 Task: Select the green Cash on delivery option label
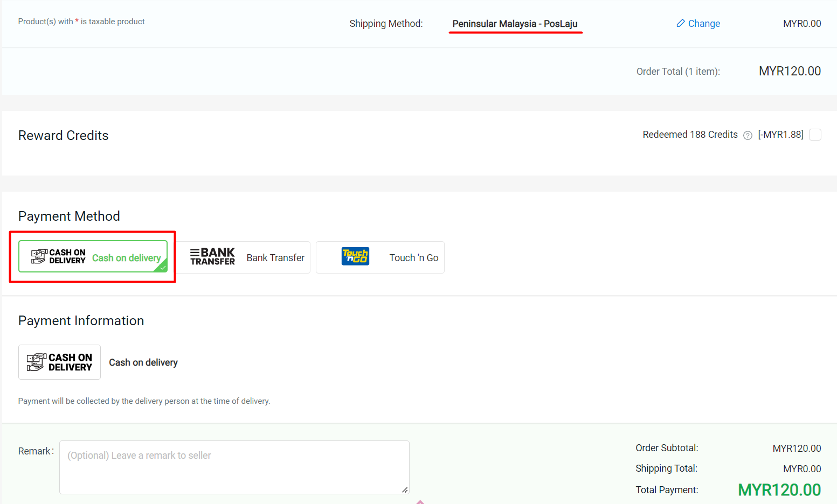[126, 258]
